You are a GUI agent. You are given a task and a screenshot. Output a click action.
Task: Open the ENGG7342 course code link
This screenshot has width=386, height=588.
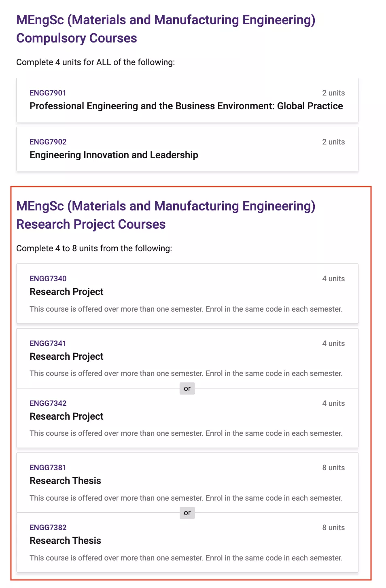click(x=48, y=403)
